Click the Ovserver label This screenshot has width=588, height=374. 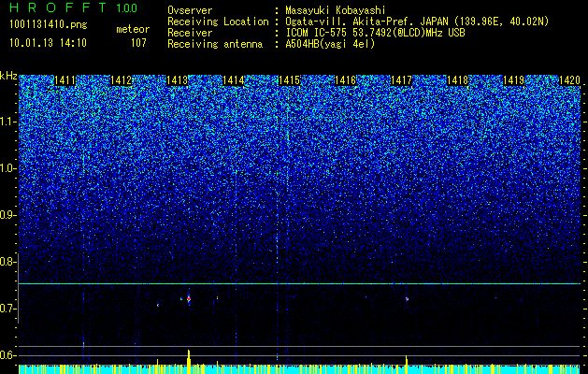pyautogui.click(x=190, y=10)
